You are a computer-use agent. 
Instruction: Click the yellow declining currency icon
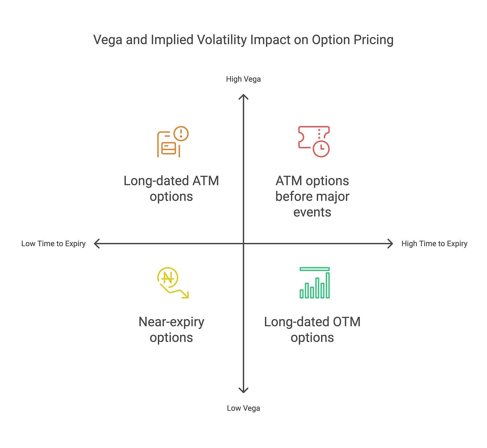pos(172,283)
